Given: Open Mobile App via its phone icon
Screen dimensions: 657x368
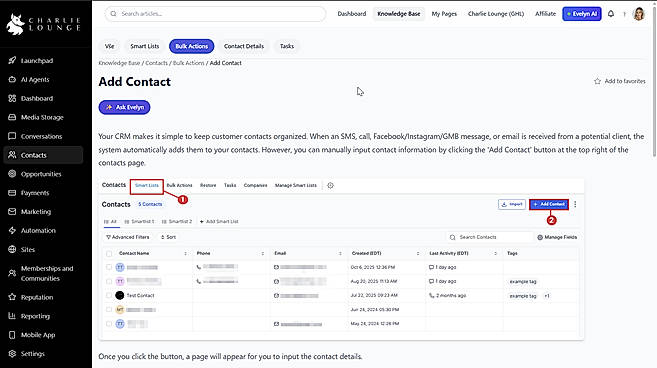Looking at the screenshot, I should (12, 334).
